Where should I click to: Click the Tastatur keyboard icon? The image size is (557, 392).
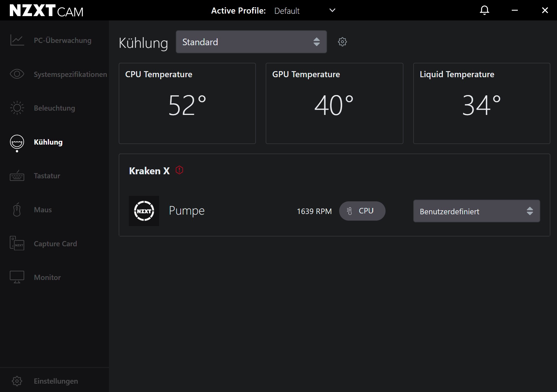point(17,176)
